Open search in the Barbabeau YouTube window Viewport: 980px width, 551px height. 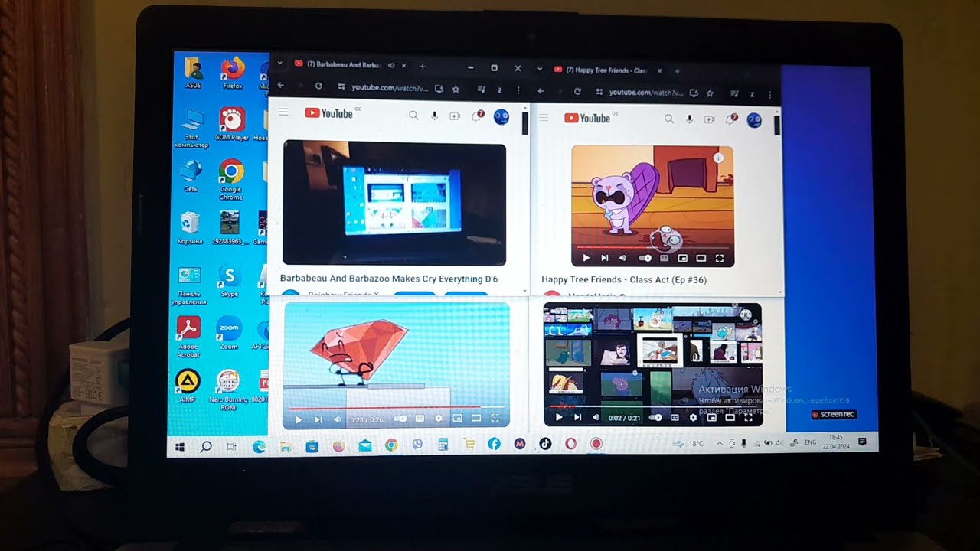[413, 116]
